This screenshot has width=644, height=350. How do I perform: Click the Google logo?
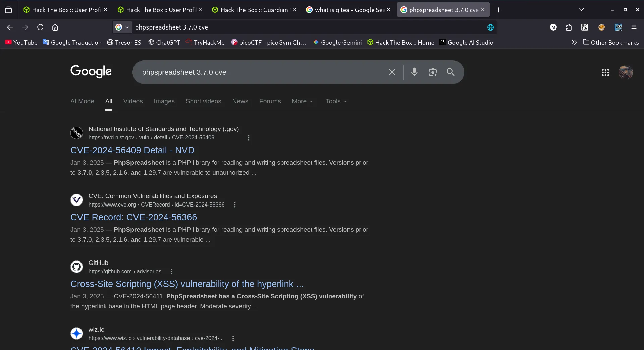point(91,72)
